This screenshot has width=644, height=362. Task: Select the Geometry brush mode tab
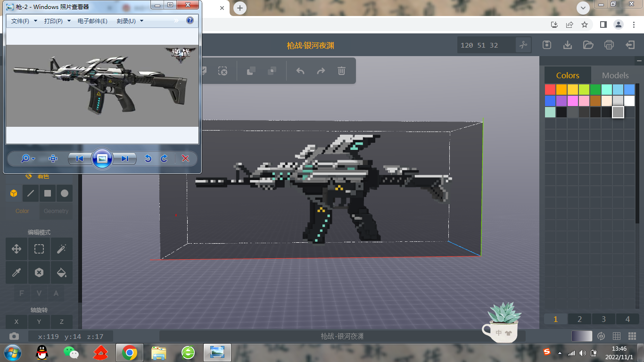point(56,211)
